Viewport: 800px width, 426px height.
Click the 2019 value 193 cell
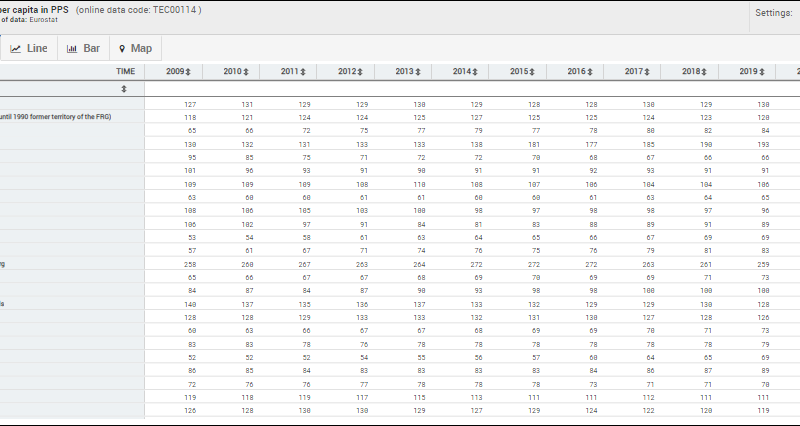[764, 145]
